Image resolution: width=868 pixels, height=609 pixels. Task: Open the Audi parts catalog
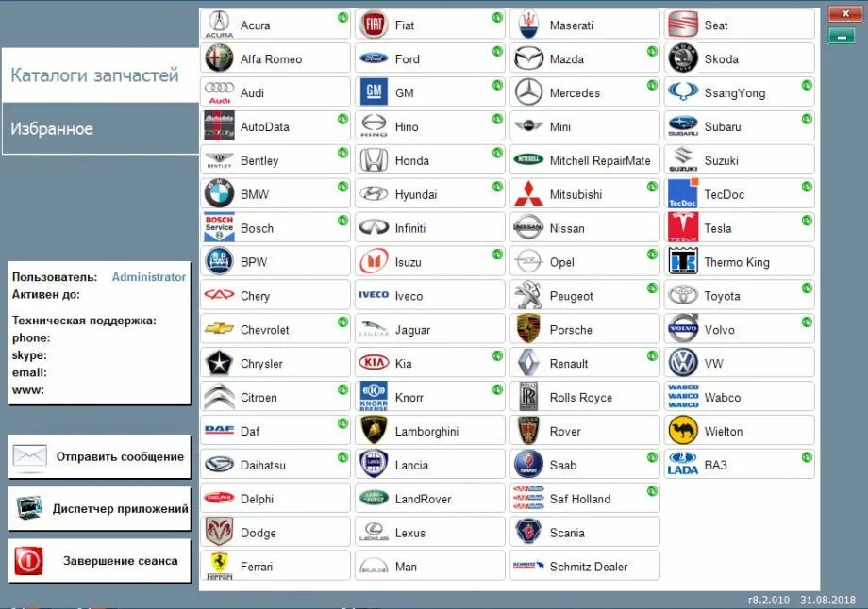(275, 92)
